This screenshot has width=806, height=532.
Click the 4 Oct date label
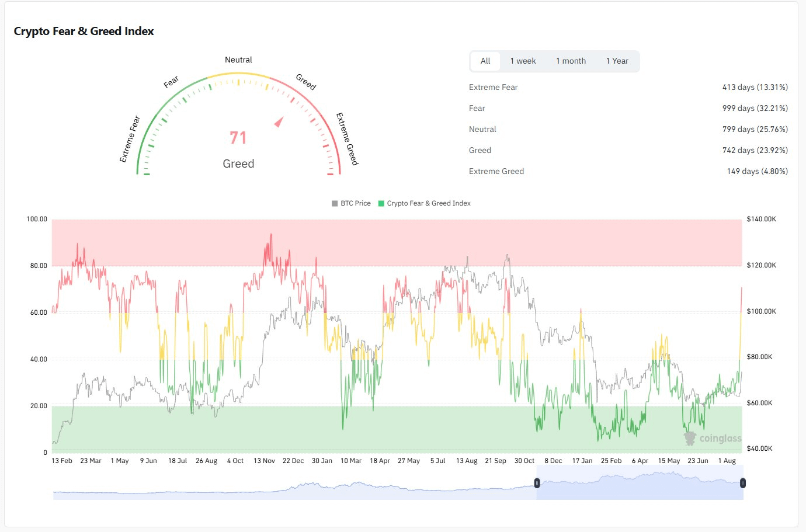(x=235, y=461)
